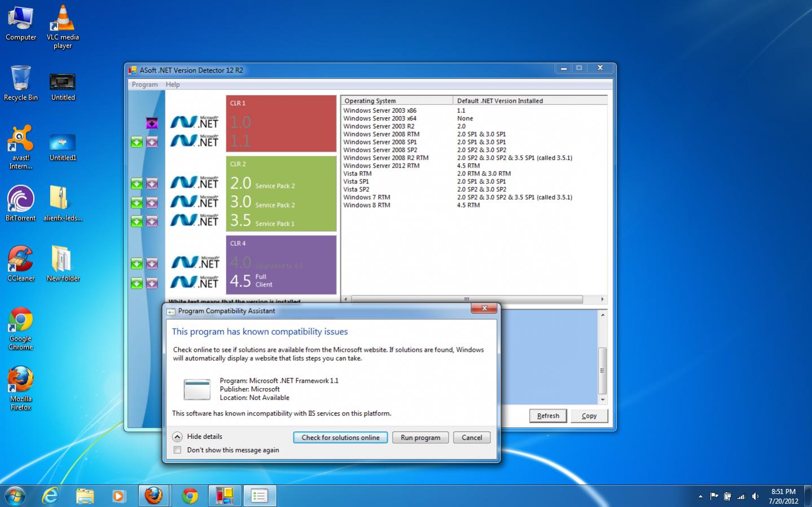Select the BitTorrent desktop shortcut
The image size is (812, 507).
tap(21, 203)
